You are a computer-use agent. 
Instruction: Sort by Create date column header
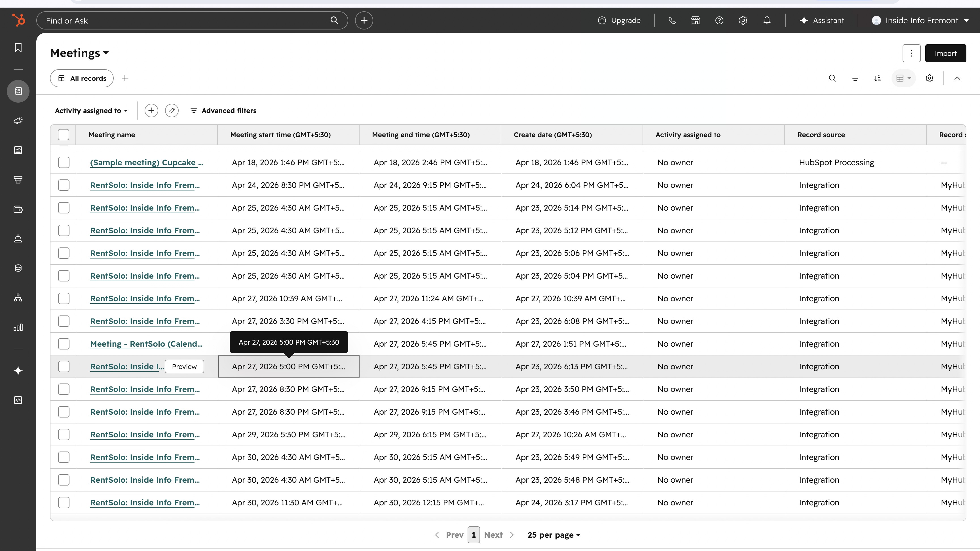(553, 135)
